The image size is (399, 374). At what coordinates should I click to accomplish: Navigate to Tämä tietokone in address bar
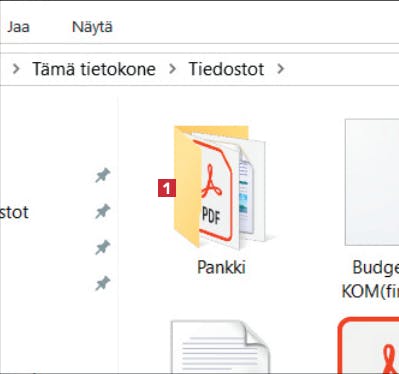[x=94, y=69]
